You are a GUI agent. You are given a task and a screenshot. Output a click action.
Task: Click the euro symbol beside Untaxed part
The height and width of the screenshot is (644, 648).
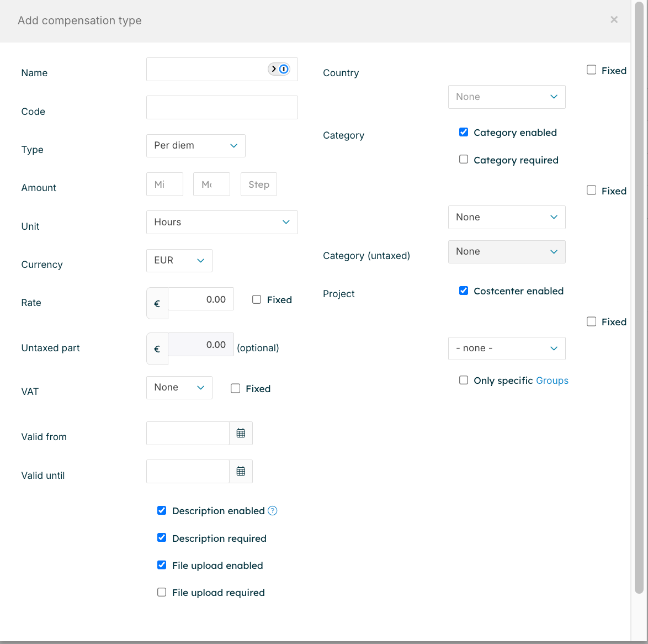coord(157,349)
